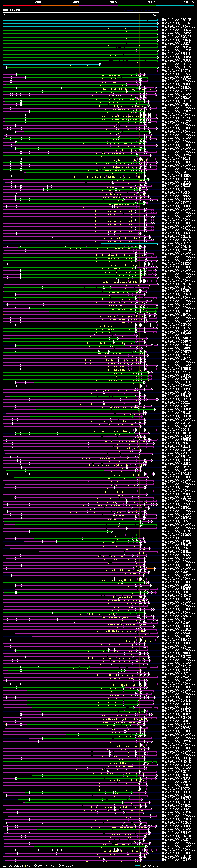This screenshot has width=197, height=868.
Task: Open hit UniRef100_B9G228
Action: click(x=177, y=37)
